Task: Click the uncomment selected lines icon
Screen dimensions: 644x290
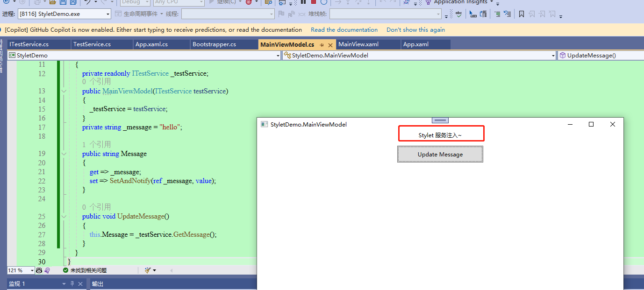Action: pyautogui.click(x=508, y=14)
